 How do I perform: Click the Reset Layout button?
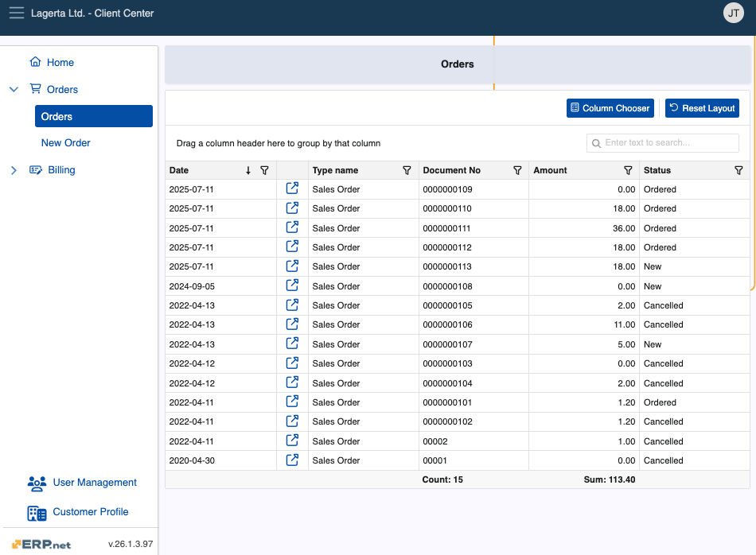coord(702,108)
